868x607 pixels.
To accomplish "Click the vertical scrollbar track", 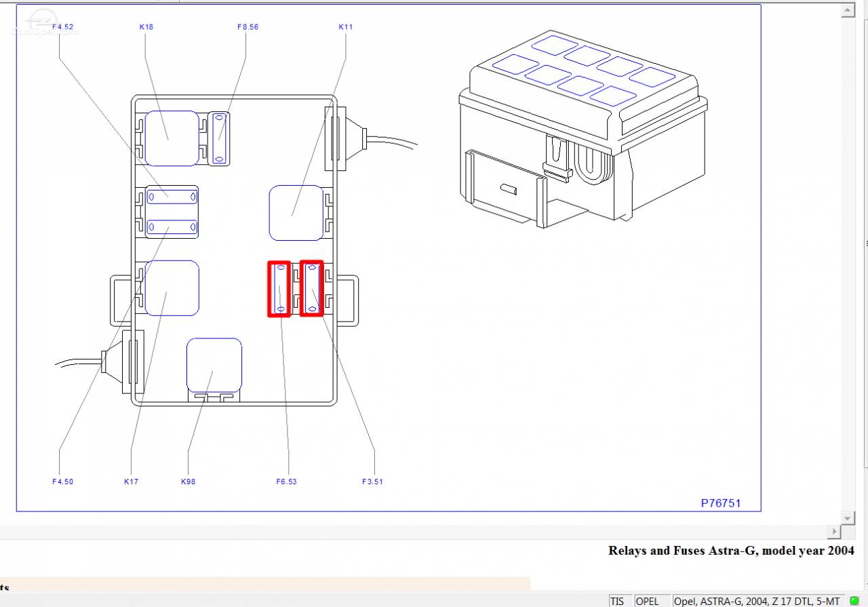I will pos(847,265).
